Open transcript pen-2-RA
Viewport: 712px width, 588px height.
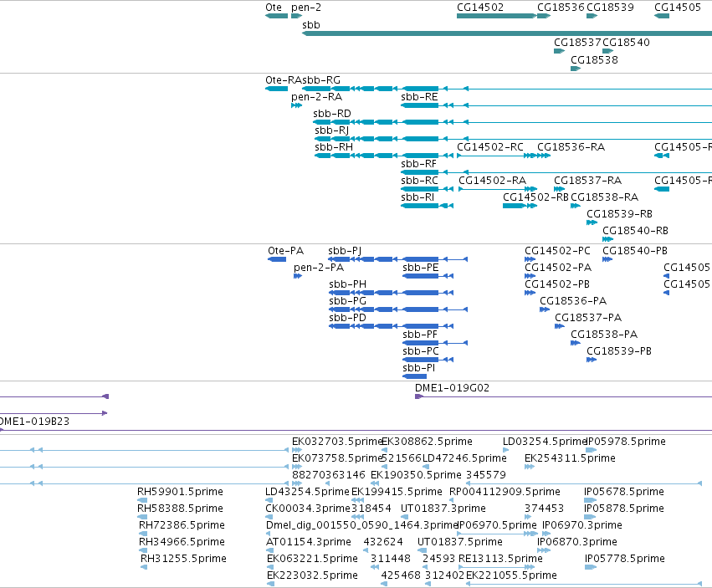(x=296, y=105)
